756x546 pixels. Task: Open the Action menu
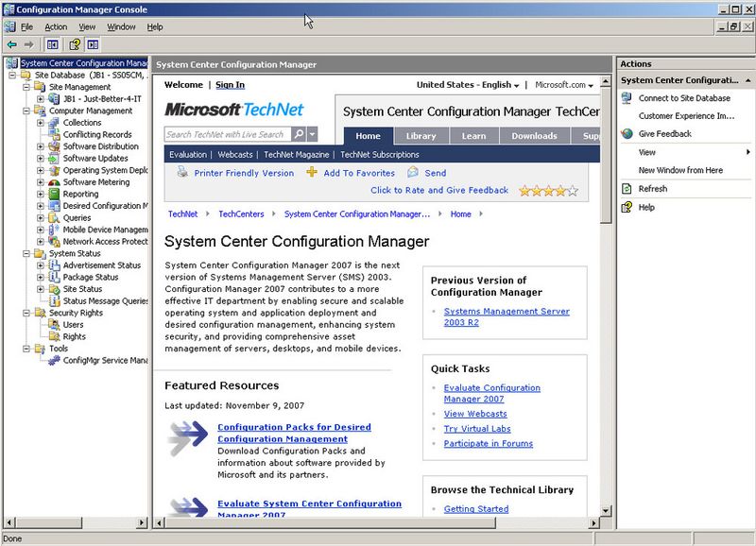pos(55,26)
